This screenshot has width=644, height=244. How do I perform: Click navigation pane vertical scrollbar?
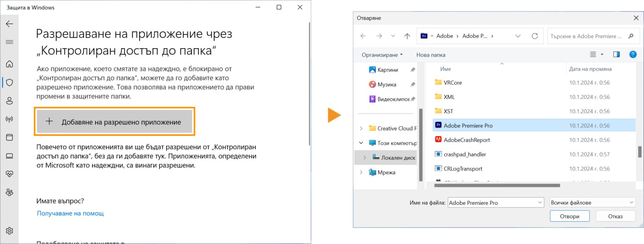[421, 144]
